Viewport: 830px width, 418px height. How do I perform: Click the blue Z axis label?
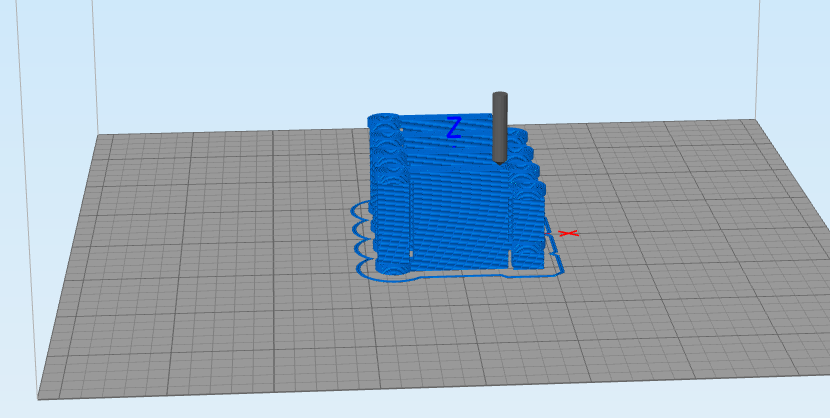(x=453, y=127)
